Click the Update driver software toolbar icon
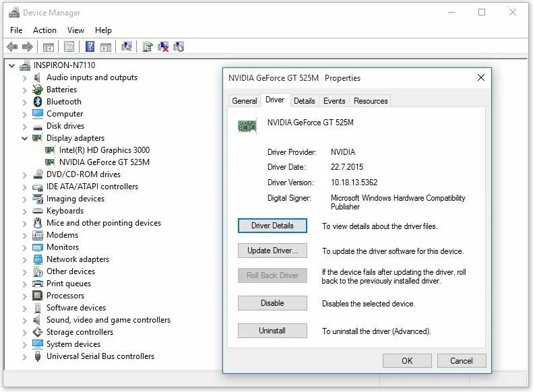533x392 pixels. [x=148, y=46]
